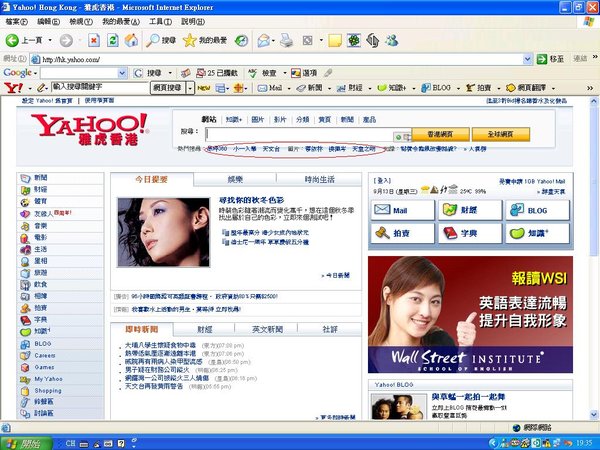600x450 pixels.
Task: Open IE Search pane magnifier icon
Action: (x=153, y=40)
